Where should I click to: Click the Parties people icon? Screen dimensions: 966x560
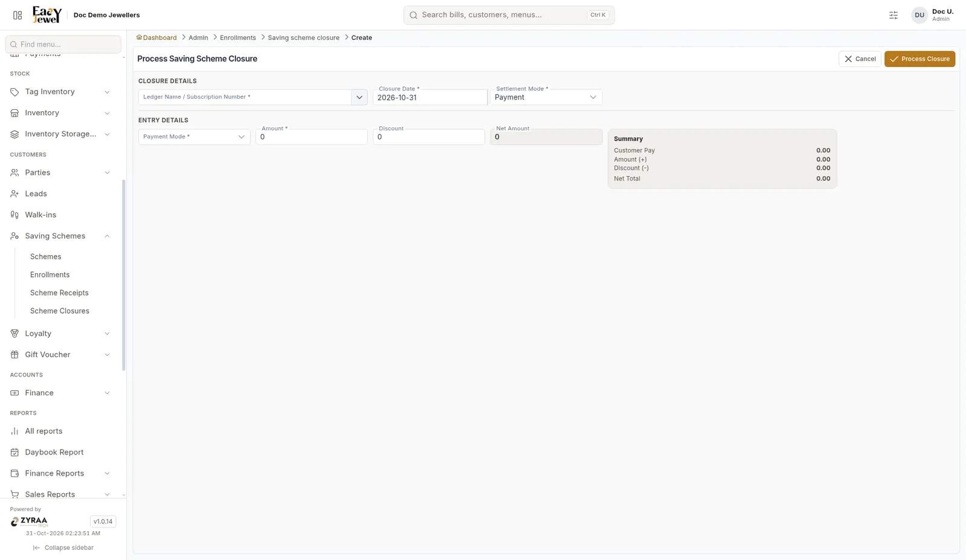14,173
